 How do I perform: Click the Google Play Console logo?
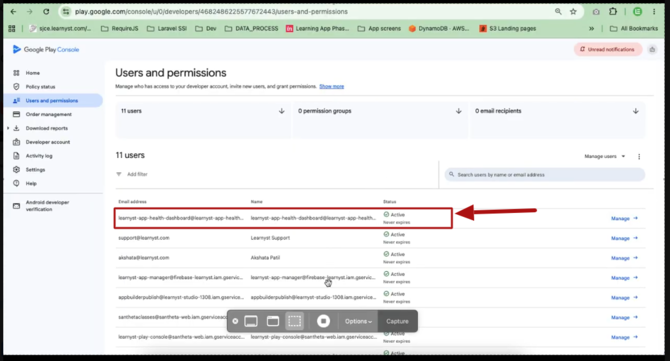point(46,50)
